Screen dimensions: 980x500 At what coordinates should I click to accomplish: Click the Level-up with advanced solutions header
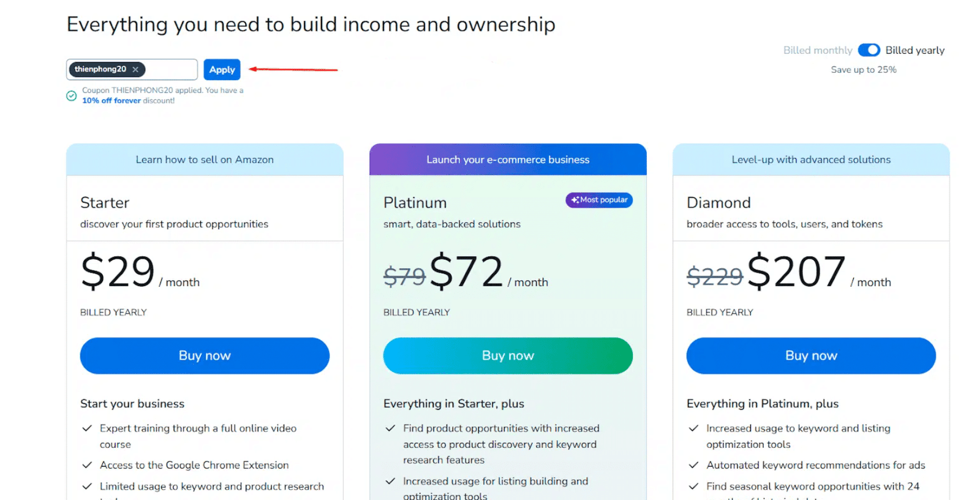811,160
